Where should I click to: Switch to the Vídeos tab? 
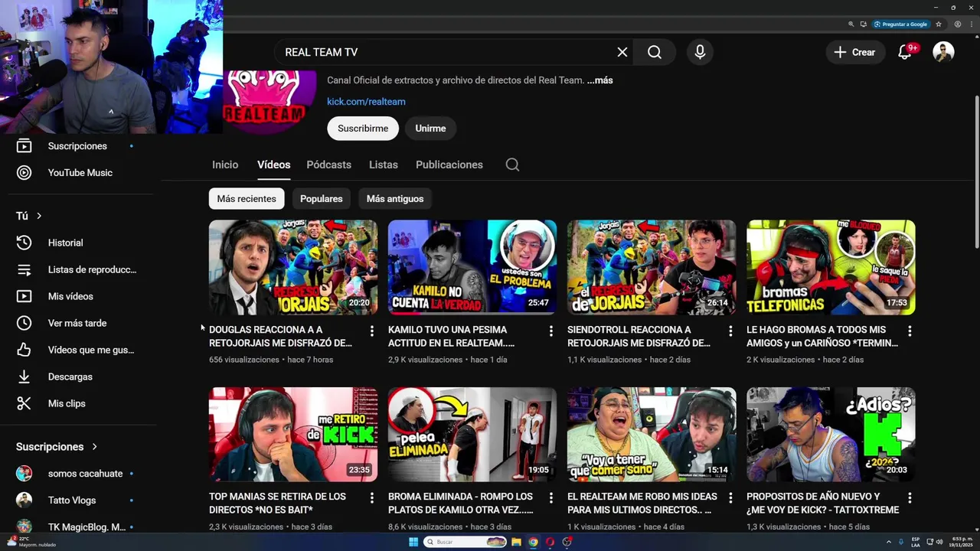click(x=273, y=165)
